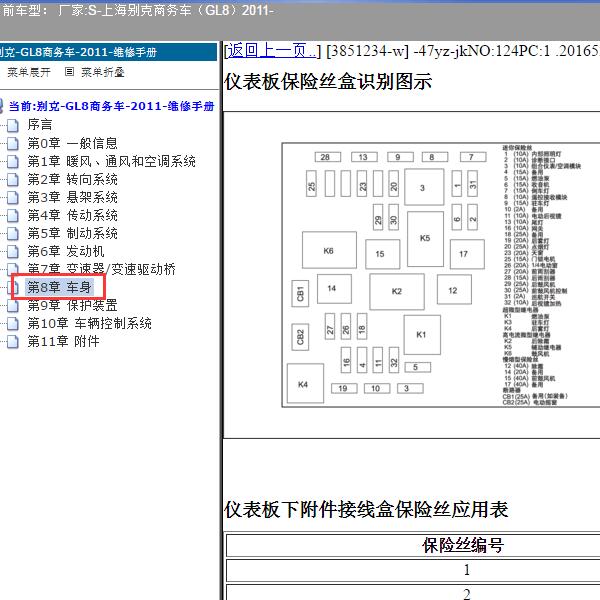The height and width of the screenshot is (600, 600).
Task: Click the icon beside 菜单折叠
Action: [69, 72]
